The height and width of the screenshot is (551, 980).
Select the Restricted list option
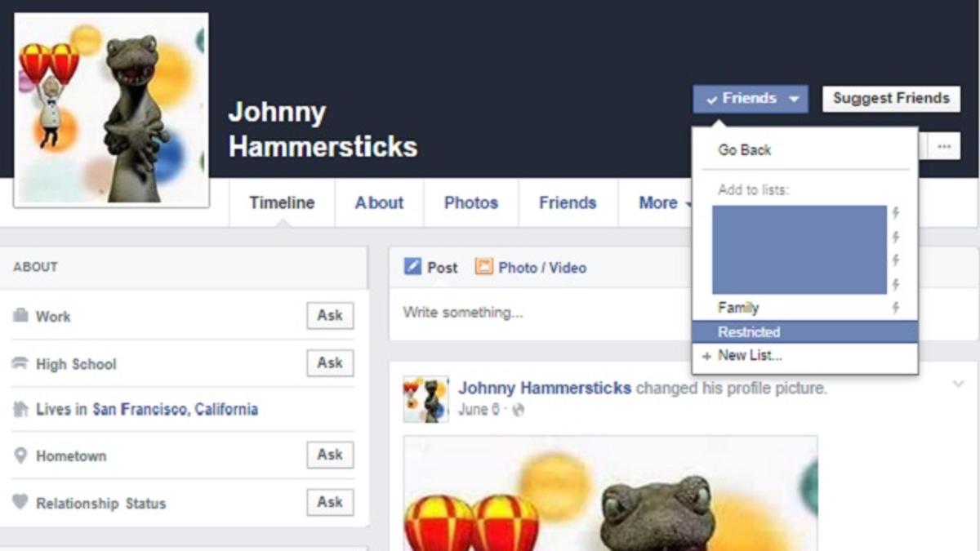pyautogui.click(x=804, y=331)
